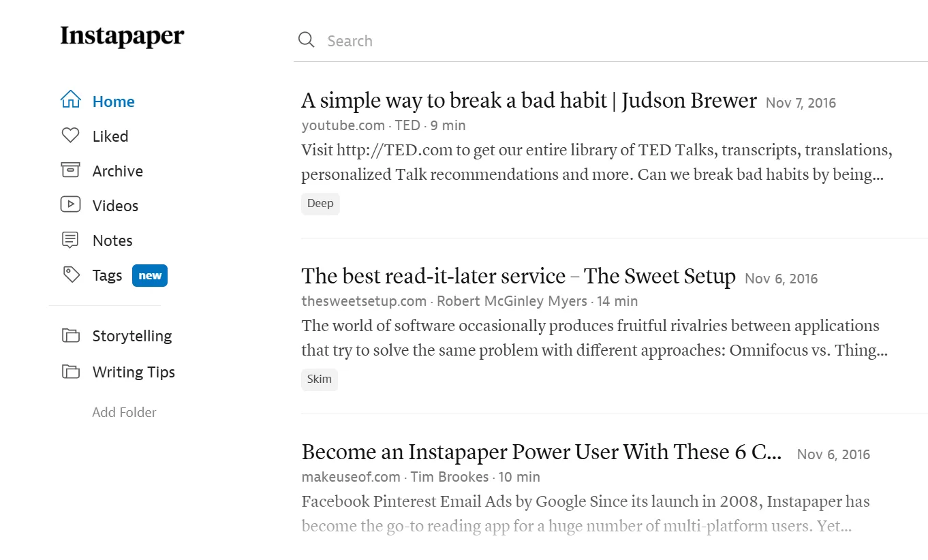Click the blue 'new' badge beside Tags
Viewport: 928px width, 560px height.
149,275
